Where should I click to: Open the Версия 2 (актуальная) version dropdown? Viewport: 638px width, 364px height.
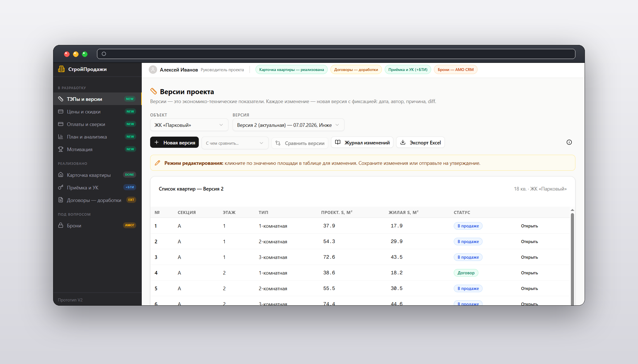(288, 125)
